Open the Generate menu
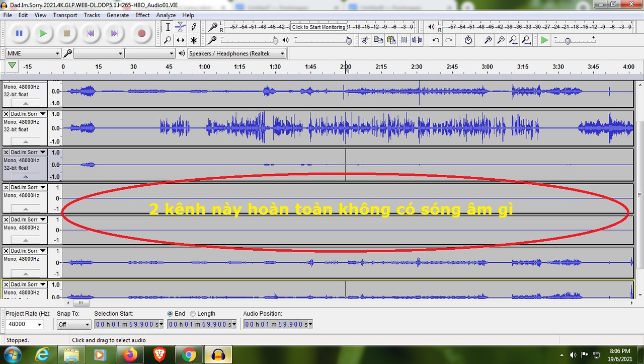 tap(118, 15)
